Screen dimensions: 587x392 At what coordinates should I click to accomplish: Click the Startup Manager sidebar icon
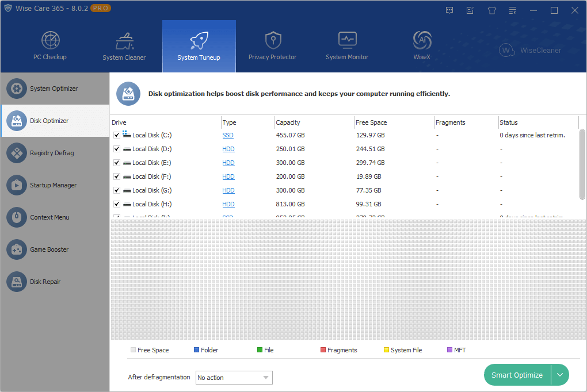(x=17, y=185)
